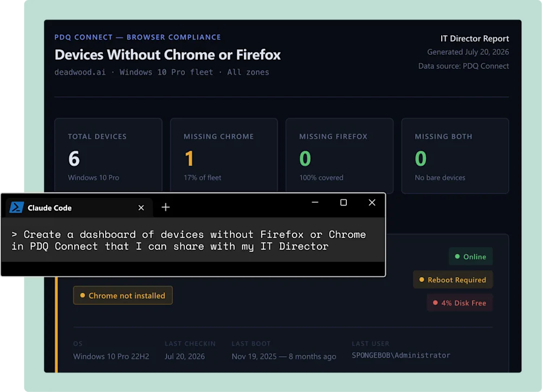Click the LAST USER column label
Viewport: 542px width, 392px height.
click(x=371, y=344)
